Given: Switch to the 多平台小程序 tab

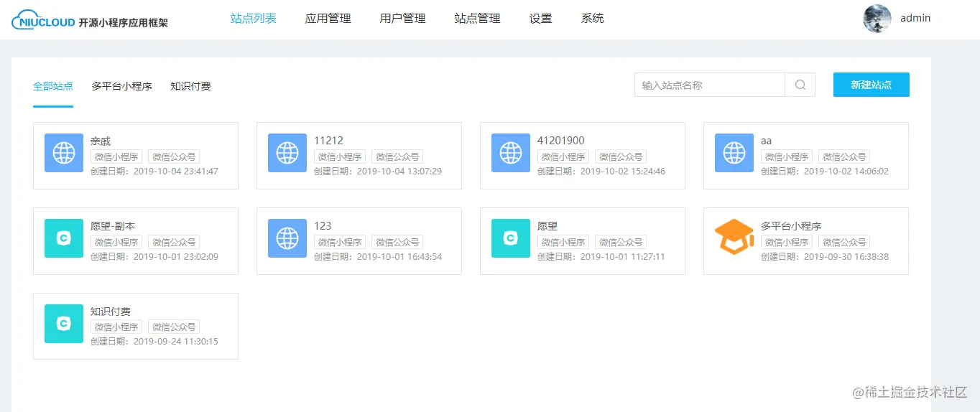Looking at the screenshot, I should coord(122,86).
